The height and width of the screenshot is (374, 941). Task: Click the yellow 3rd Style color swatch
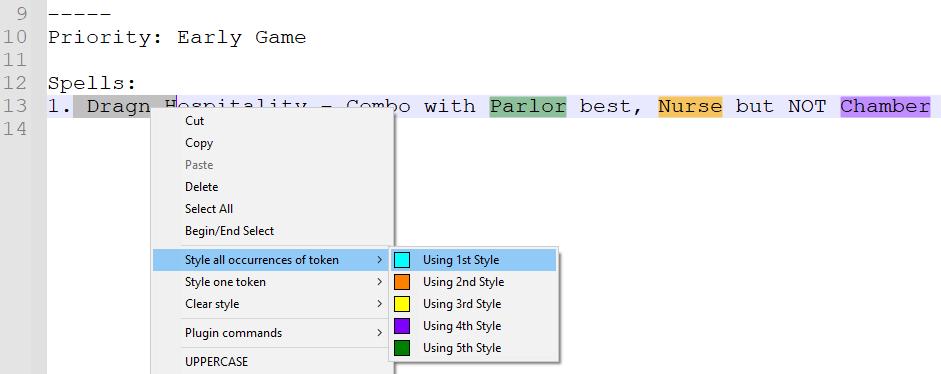[x=401, y=304]
